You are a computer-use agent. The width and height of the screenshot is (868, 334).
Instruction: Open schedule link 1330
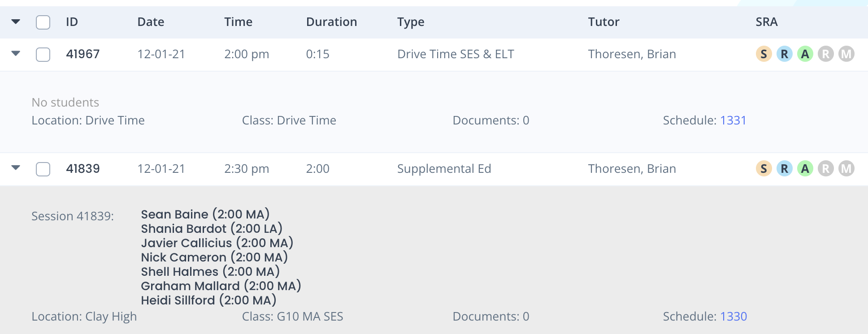pos(733,317)
